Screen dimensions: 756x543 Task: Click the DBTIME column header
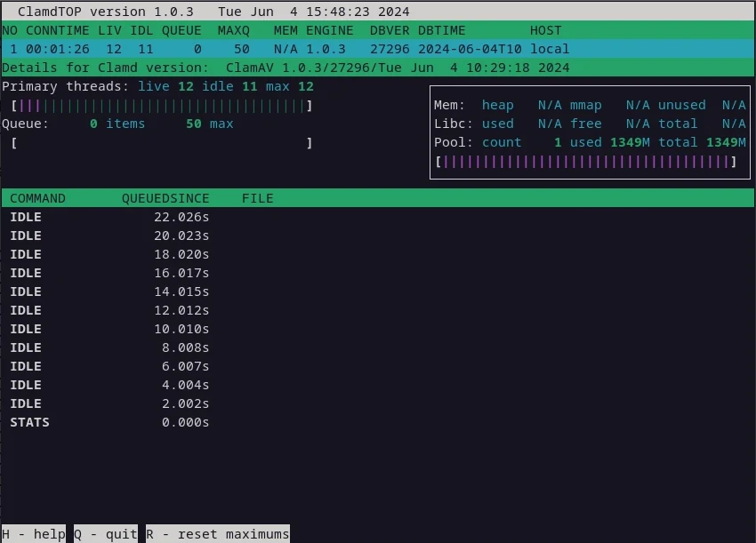pyautogui.click(x=441, y=30)
